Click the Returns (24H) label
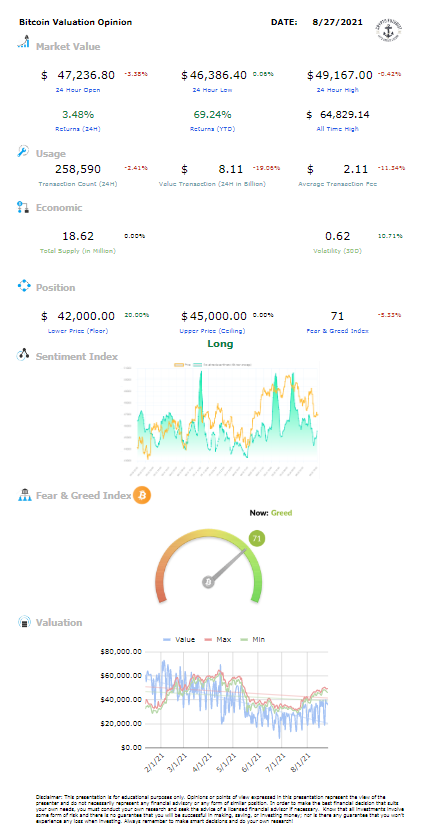The image size is (433, 840). [79, 129]
